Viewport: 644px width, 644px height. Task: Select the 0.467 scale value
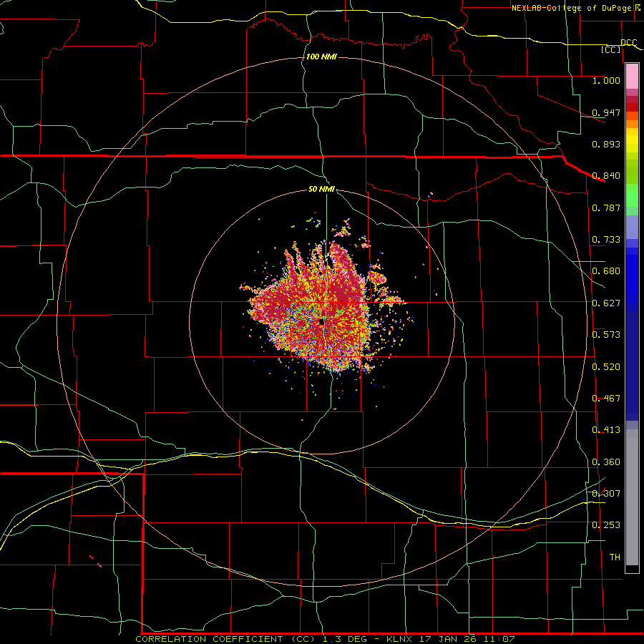pos(606,399)
